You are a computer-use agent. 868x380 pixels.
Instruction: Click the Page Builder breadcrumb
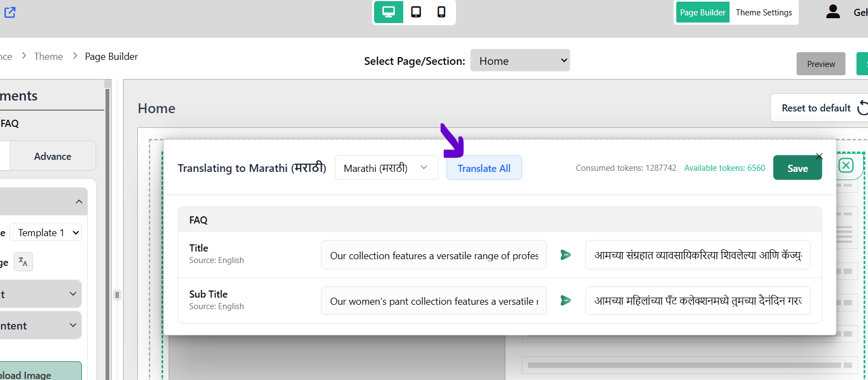[x=112, y=56]
